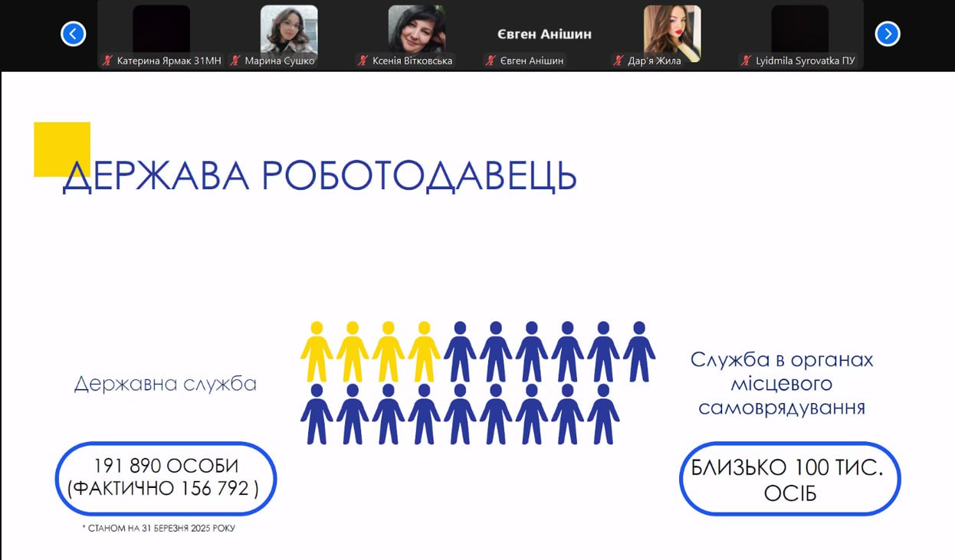
Task: Click muted mic icon of Катерина Ярмак
Action: coord(108,61)
